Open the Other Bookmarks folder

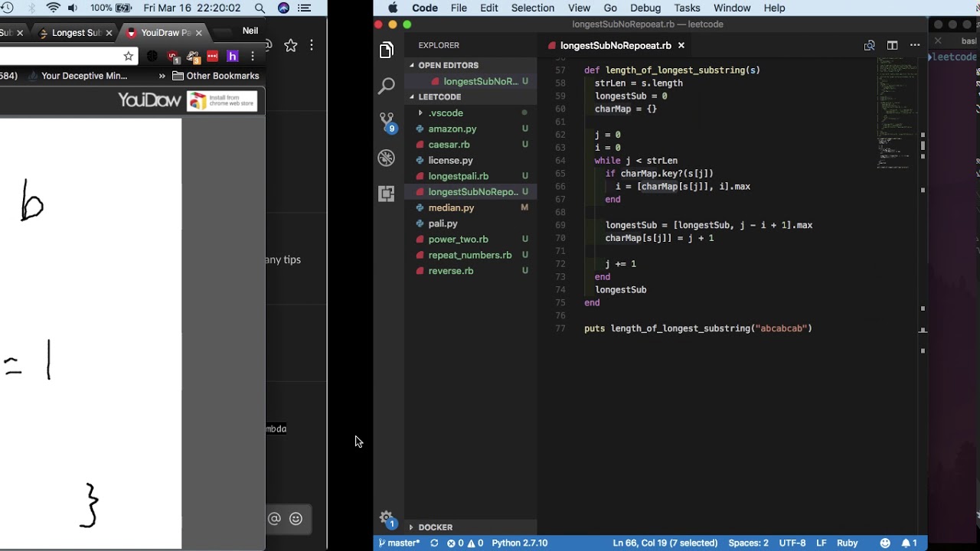216,76
